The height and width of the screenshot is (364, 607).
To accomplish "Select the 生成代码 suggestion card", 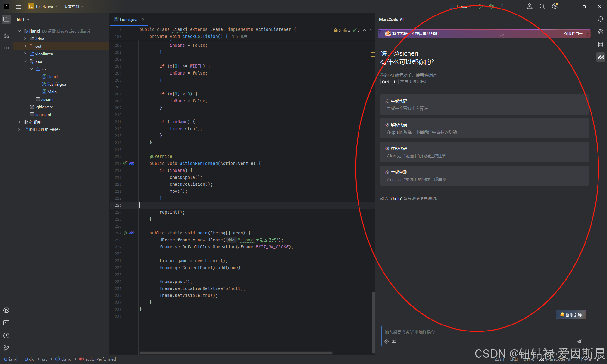I will (484, 105).
